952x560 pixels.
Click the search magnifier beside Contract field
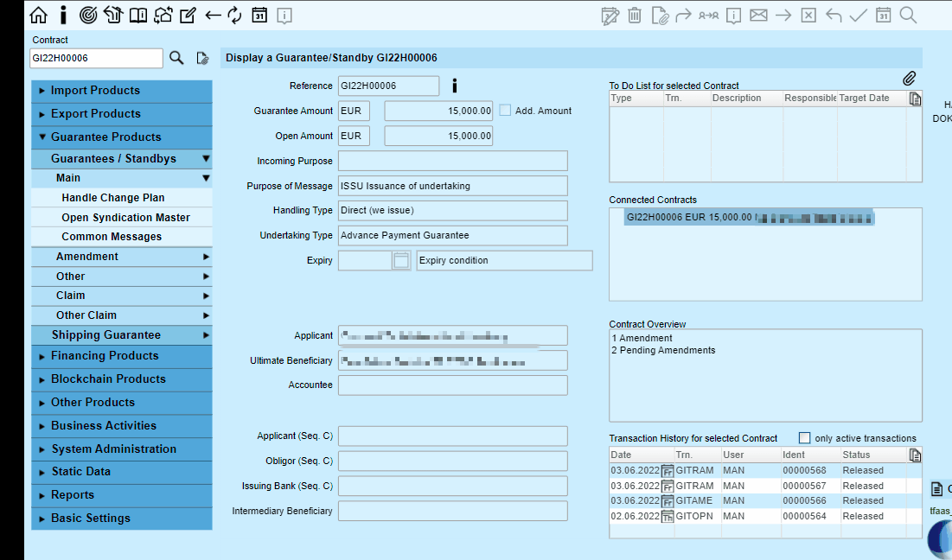tap(176, 58)
